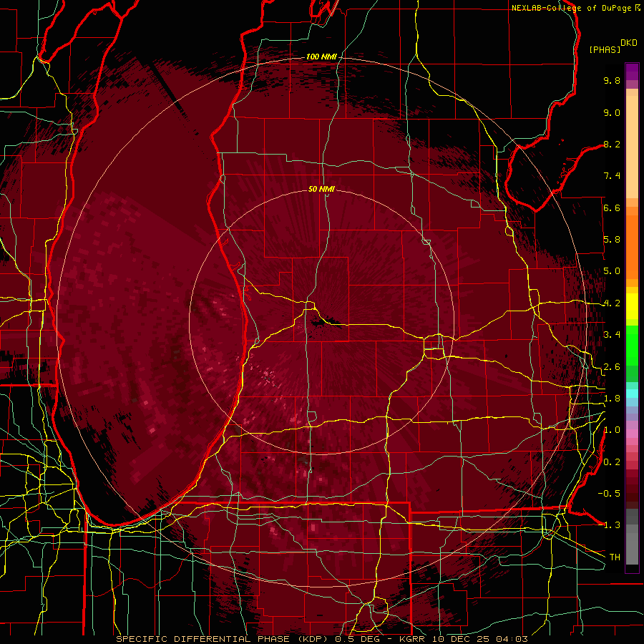This screenshot has height=644, width=644.
Task: Click the 5.8 value on color scale
Action: coord(612,240)
